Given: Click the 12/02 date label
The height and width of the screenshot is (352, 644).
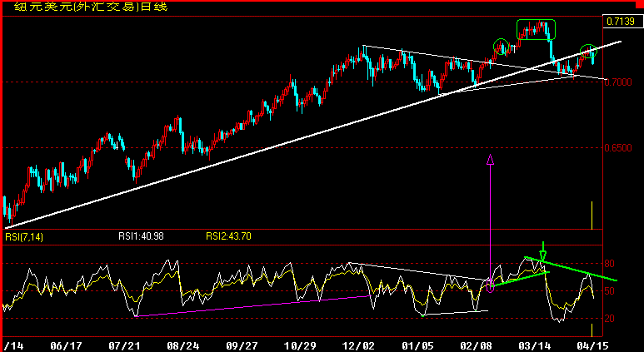Looking at the screenshot, I should (359, 346).
